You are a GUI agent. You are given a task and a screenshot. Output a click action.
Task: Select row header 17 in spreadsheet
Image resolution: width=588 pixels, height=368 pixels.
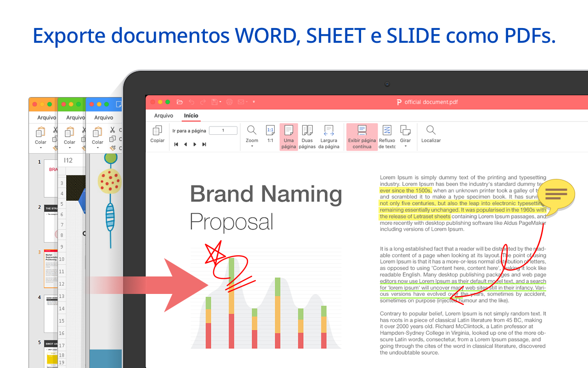click(x=62, y=345)
